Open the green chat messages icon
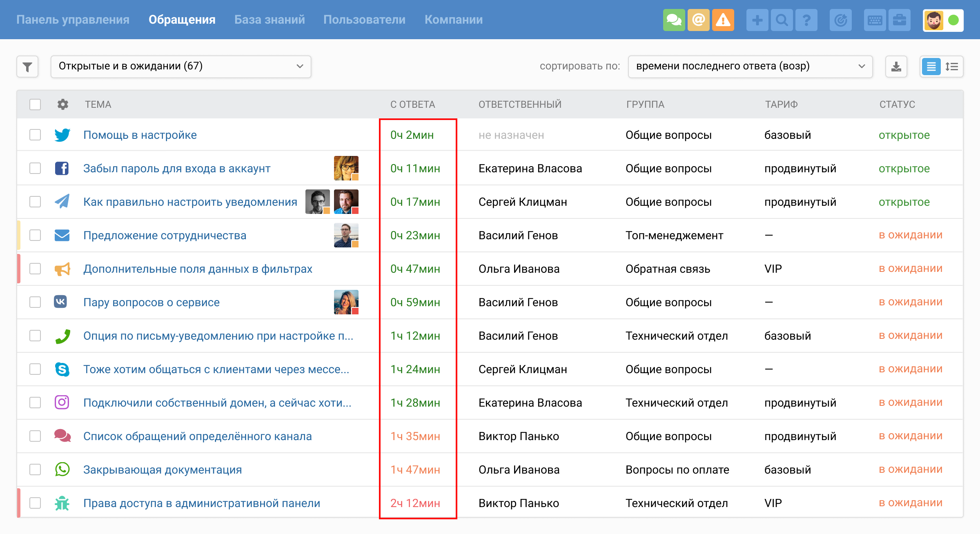The width and height of the screenshot is (980, 534). 674,20
